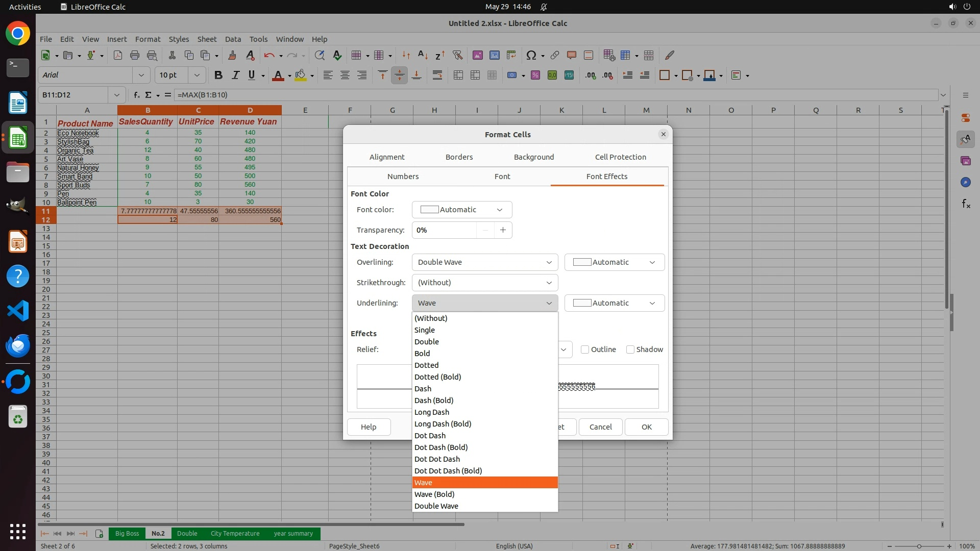Click the Format as Percent icon

[535, 75]
